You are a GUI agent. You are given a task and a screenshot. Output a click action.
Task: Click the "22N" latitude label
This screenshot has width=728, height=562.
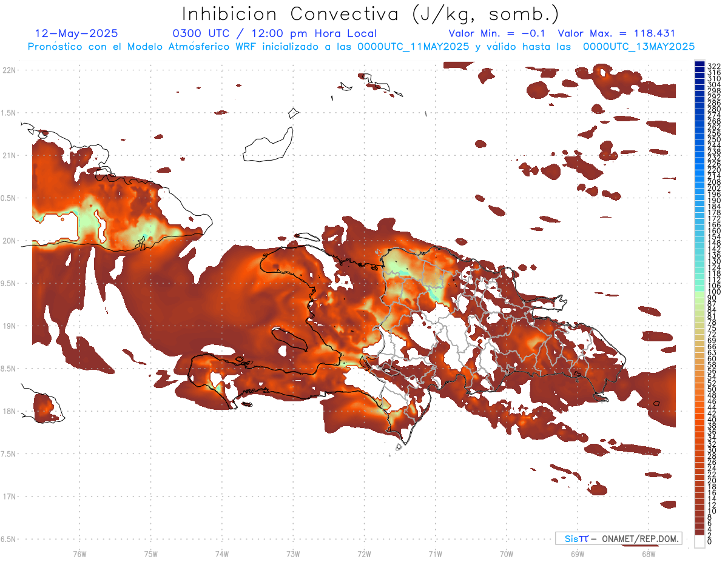click(x=9, y=70)
